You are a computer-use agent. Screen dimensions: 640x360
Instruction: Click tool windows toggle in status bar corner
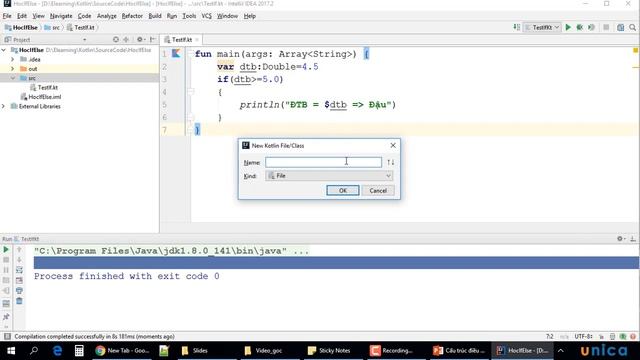click(7, 336)
